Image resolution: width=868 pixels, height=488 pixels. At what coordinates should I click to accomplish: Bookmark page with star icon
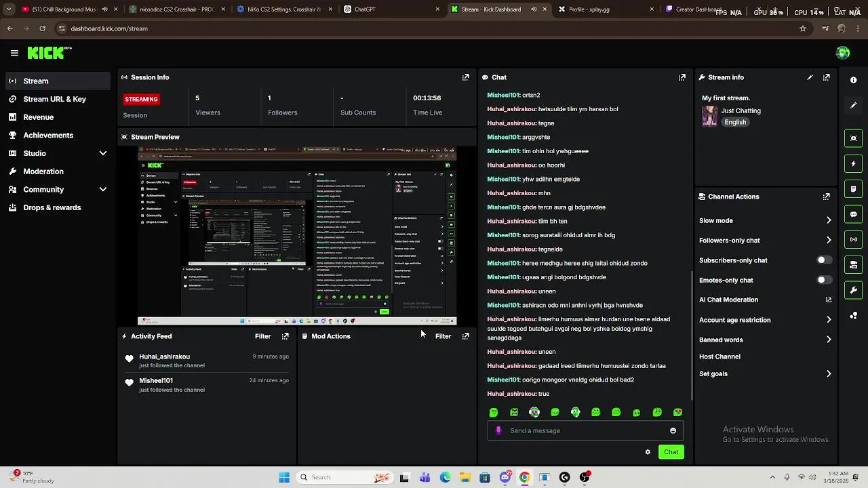coord(803,28)
